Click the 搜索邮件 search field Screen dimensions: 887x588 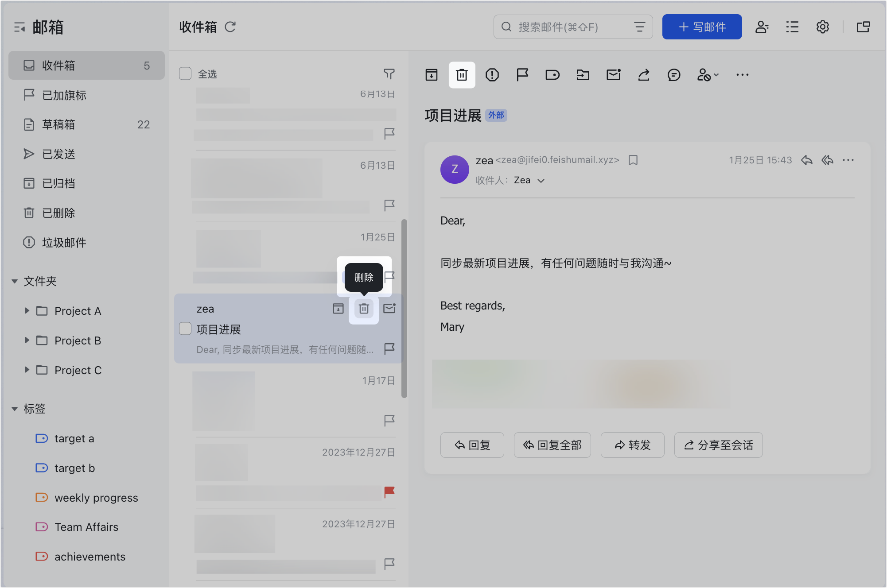coord(567,27)
